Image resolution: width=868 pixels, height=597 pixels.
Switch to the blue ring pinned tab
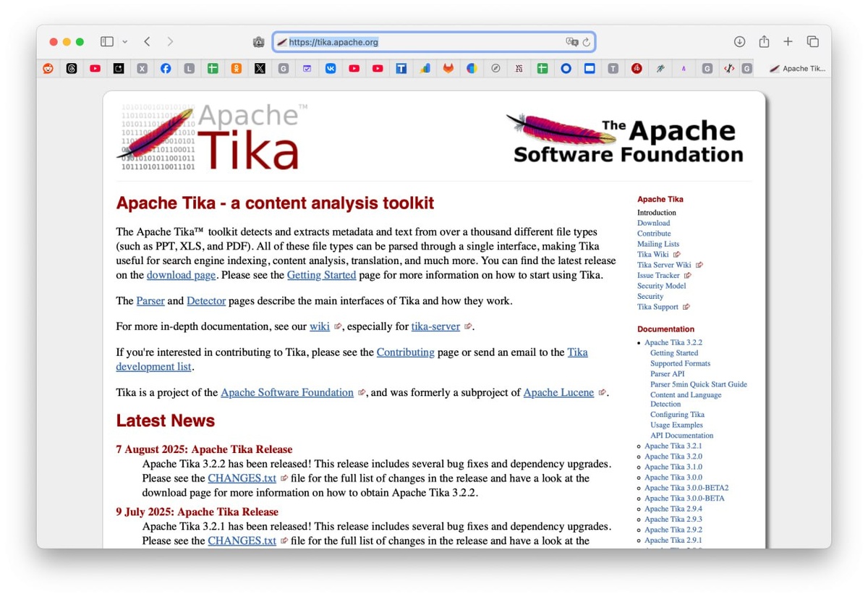click(x=566, y=69)
